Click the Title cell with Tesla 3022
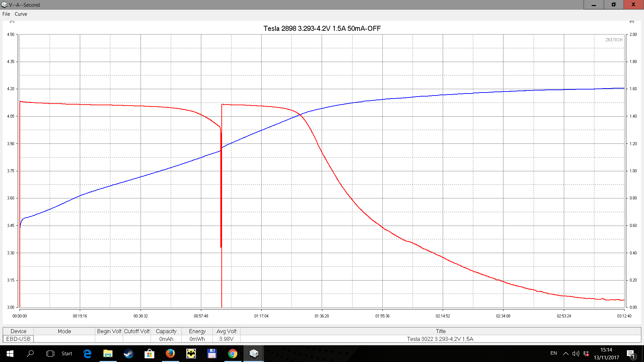The height and width of the screenshot is (362, 644). pos(440,339)
